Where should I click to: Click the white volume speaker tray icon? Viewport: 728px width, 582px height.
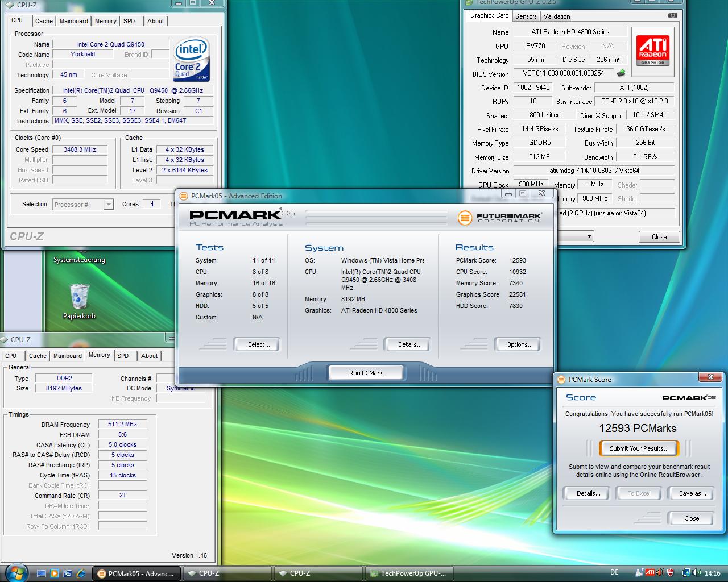[x=697, y=573]
